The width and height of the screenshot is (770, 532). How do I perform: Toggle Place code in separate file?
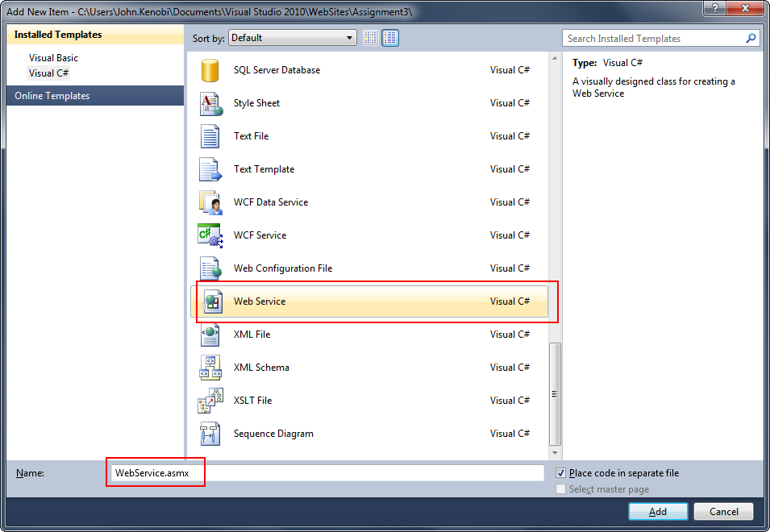pyautogui.click(x=561, y=473)
